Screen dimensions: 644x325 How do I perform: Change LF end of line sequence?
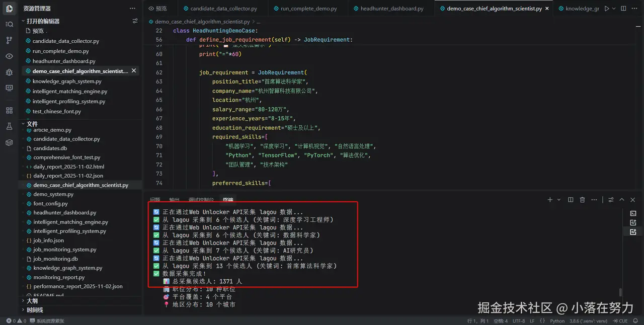point(532,321)
